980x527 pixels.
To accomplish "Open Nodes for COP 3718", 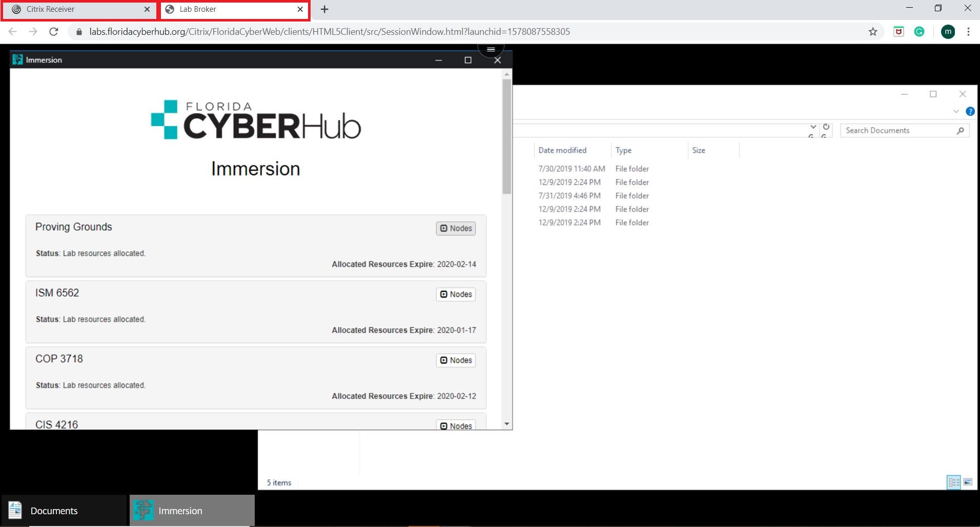I will [x=456, y=361].
